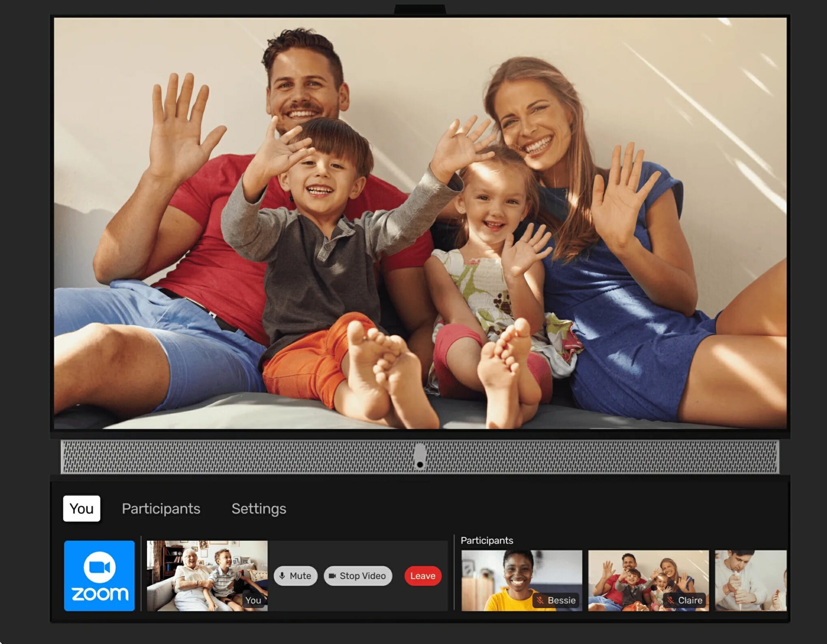Select your own video thumbnail
The width and height of the screenshot is (827, 644).
[207, 575]
